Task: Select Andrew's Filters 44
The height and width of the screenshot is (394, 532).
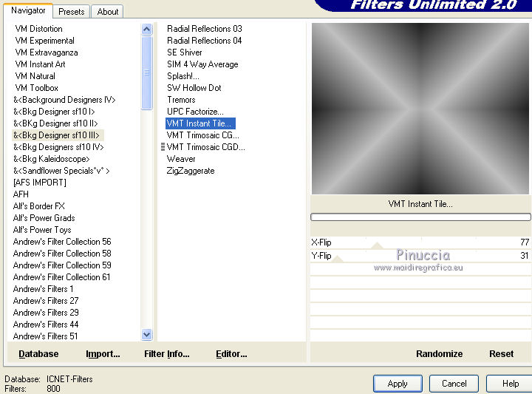Action: pos(46,325)
